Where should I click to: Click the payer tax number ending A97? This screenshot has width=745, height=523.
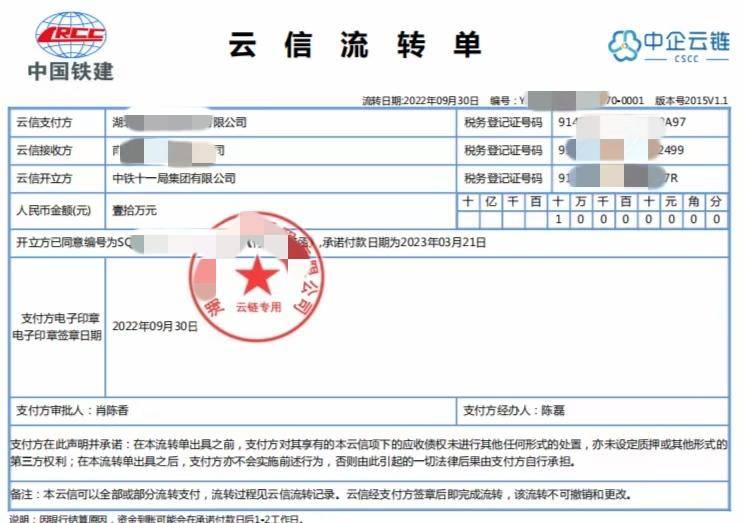tap(622, 123)
